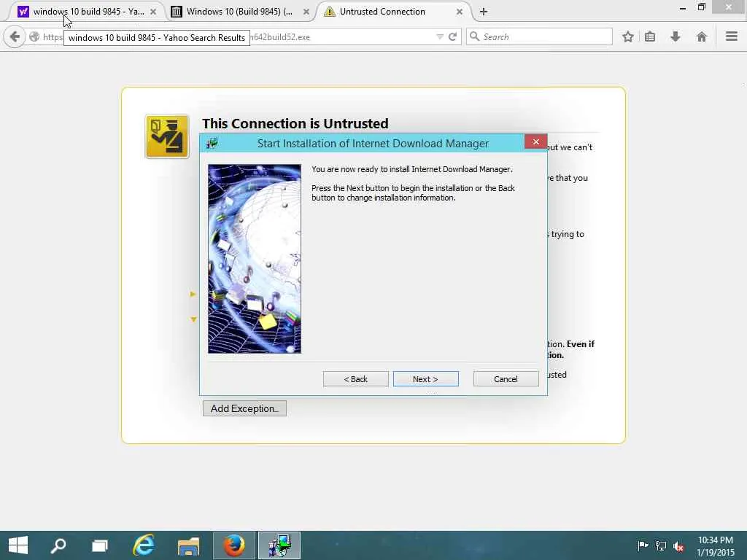Image resolution: width=747 pixels, height=560 pixels.
Task: Select Firefox in the taskbar
Action: pos(234,545)
